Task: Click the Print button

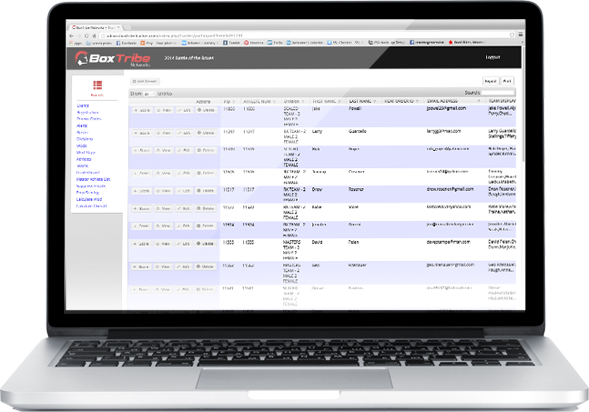Action: pos(507,81)
